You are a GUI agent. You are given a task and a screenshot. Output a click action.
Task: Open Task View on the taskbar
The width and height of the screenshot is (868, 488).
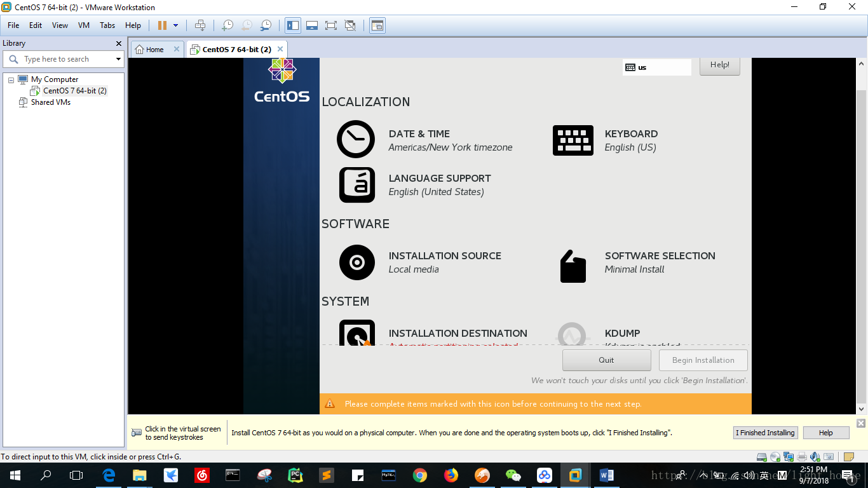tap(76, 475)
